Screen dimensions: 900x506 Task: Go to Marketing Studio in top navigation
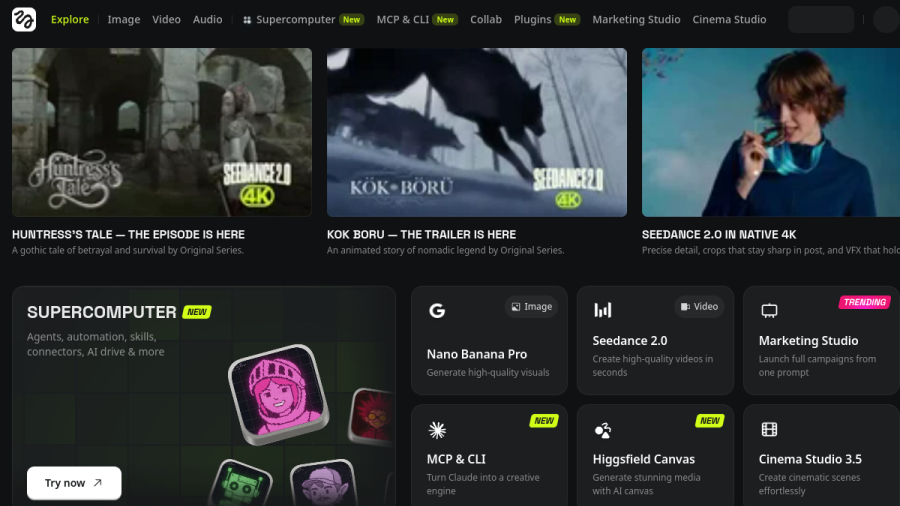pyautogui.click(x=636, y=20)
